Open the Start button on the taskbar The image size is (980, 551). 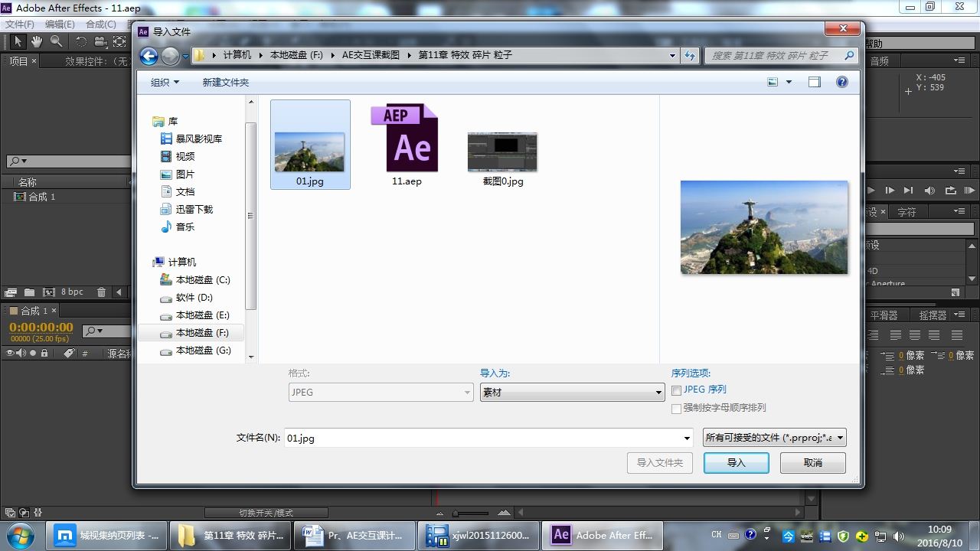click(x=21, y=535)
